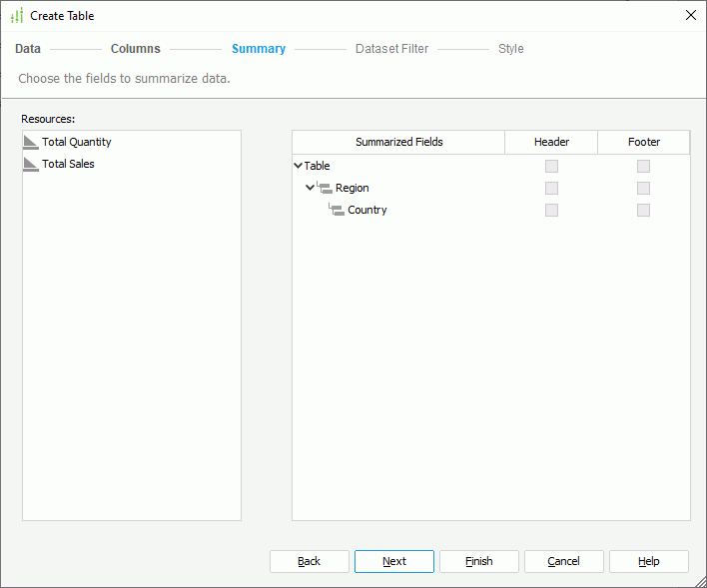Click the Create Table title bar icon
The image size is (707, 588).
(x=16, y=16)
